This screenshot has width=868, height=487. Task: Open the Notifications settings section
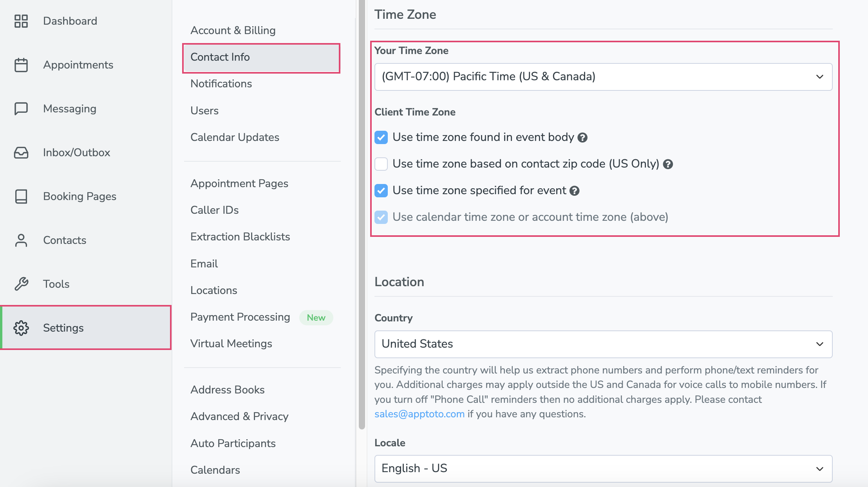(x=221, y=84)
